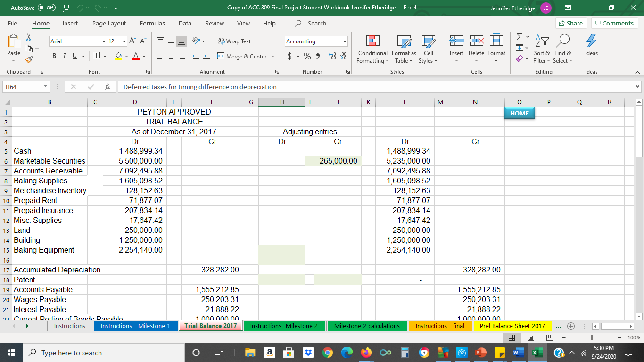Click the Share button
This screenshot has width=644, height=362.
tap(571, 23)
